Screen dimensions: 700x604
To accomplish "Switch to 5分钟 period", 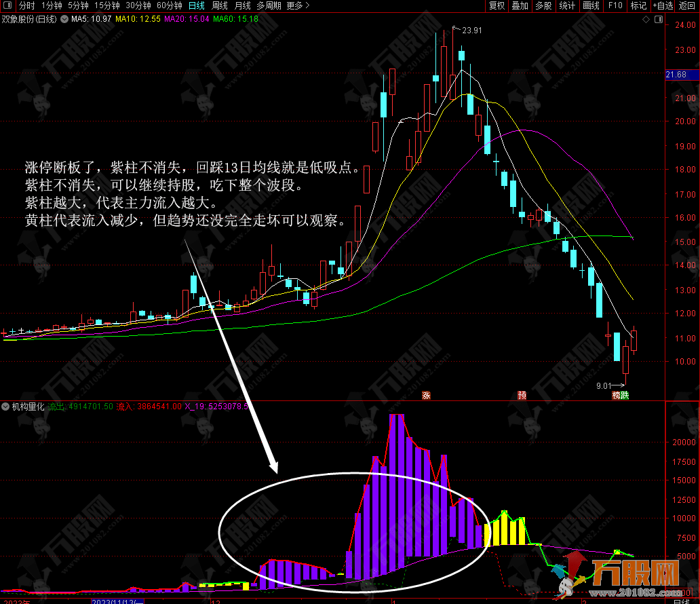I will 78,5.
